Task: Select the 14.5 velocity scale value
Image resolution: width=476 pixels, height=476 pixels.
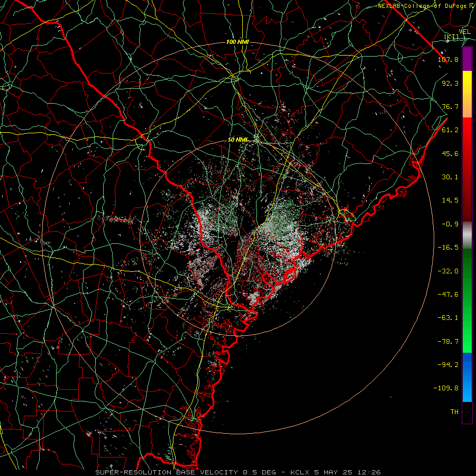Action: (x=450, y=200)
